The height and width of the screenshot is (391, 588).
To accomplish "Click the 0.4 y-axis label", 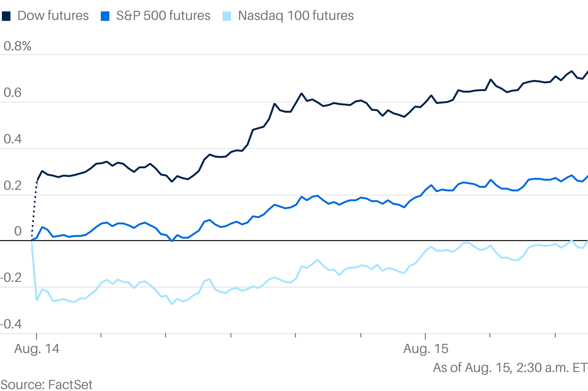I will point(12,139).
